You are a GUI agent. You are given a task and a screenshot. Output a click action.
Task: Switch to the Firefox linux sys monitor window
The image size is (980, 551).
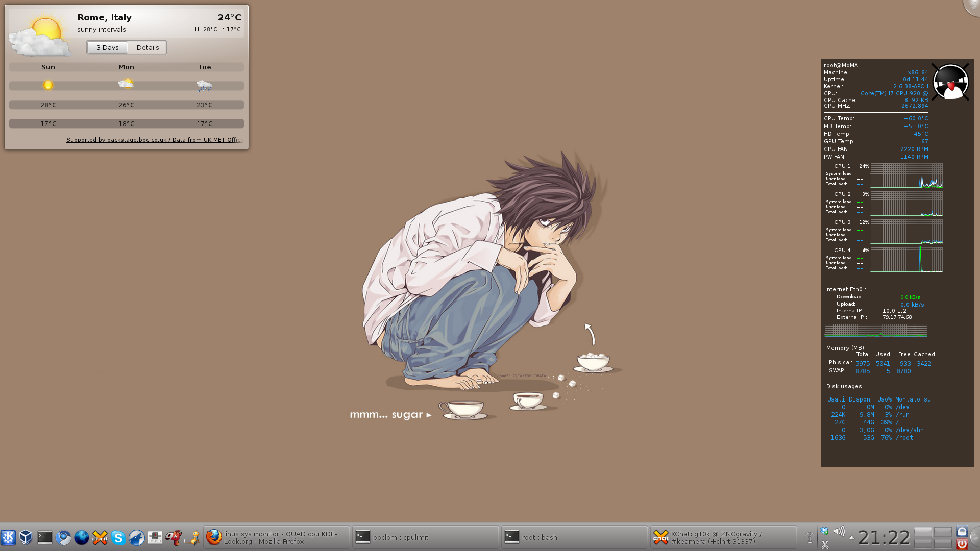pyautogui.click(x=277, y=537)
